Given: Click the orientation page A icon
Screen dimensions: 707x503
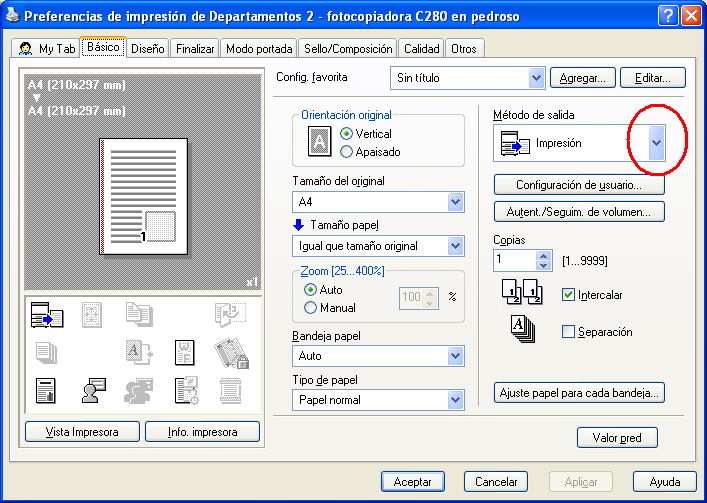Looking at the screenshot, I should 319,142.
